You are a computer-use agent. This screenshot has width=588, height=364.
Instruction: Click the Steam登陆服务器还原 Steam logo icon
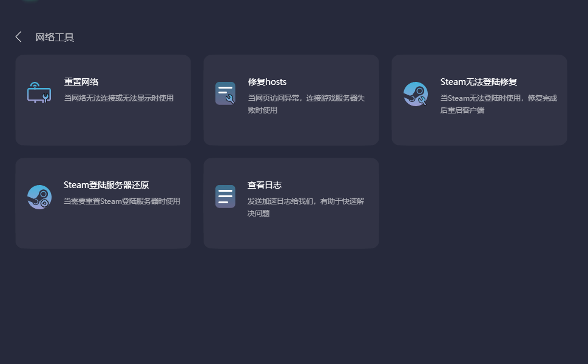coord(39,197)
